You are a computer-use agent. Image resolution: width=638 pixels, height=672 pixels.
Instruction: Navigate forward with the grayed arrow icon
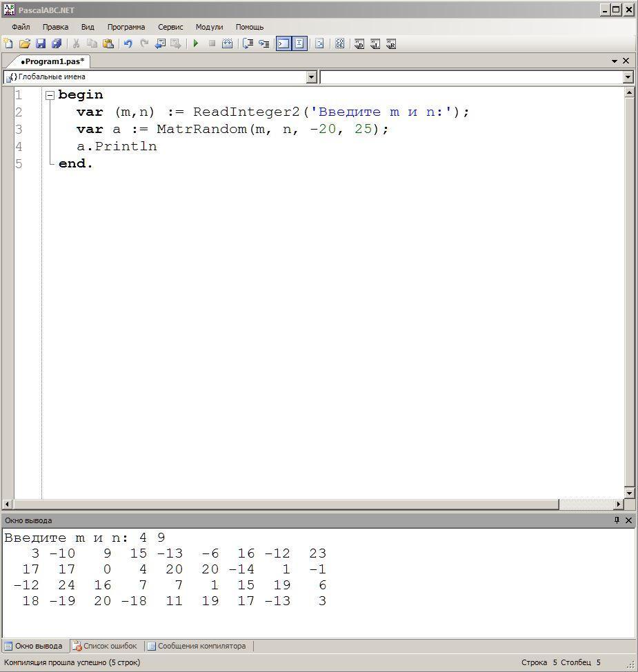coord(176,43)
